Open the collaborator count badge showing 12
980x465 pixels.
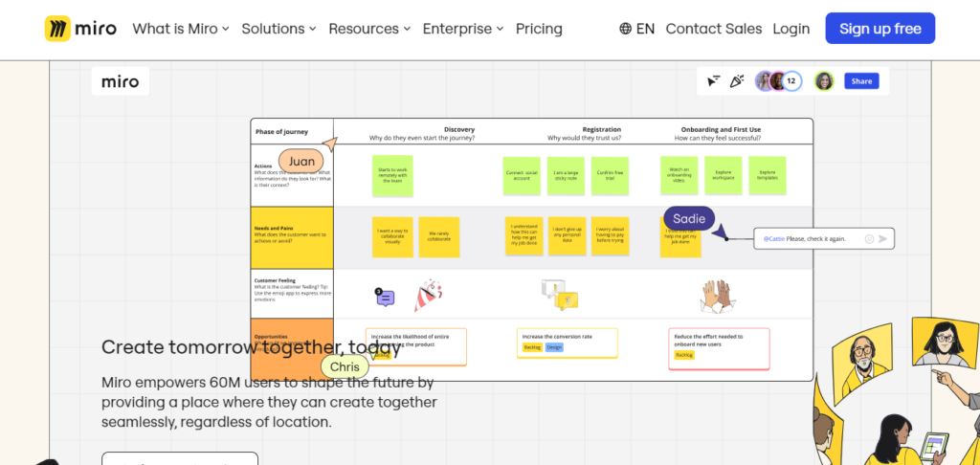[791, 81]
